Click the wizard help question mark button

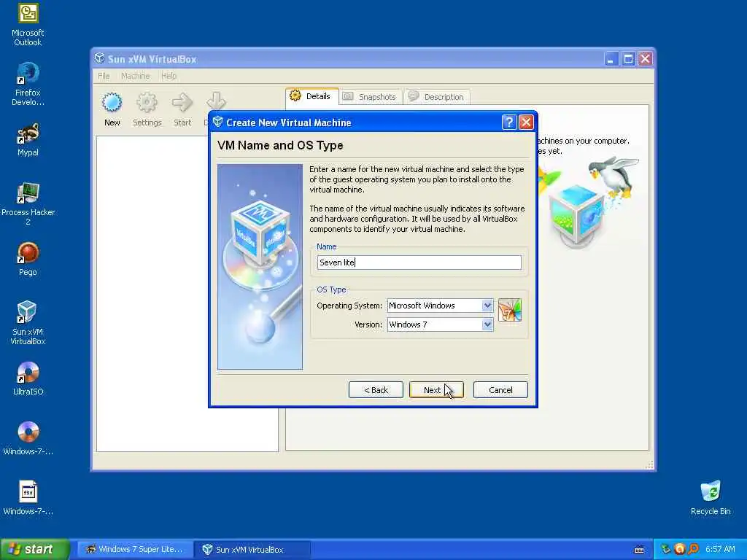pos(509,122)
